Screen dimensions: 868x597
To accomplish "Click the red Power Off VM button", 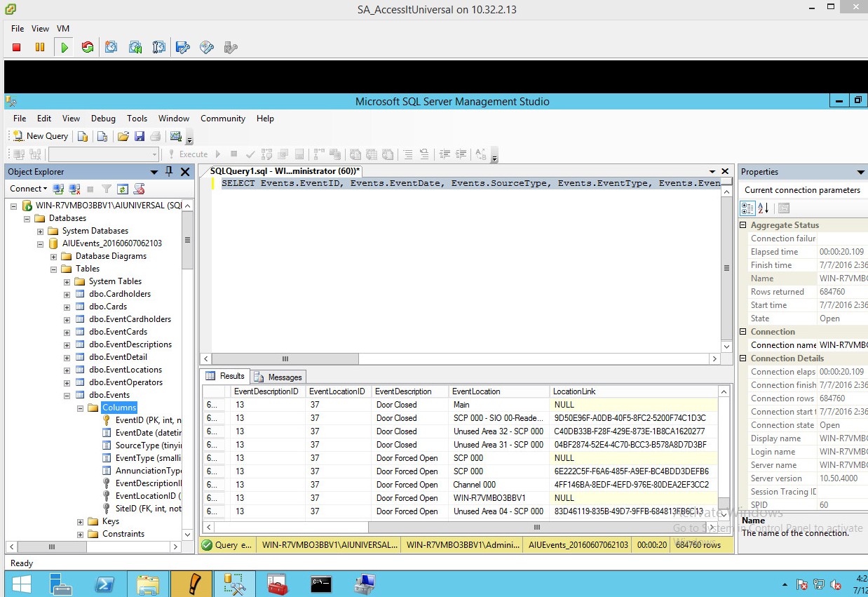I will [x=17, y=48].
